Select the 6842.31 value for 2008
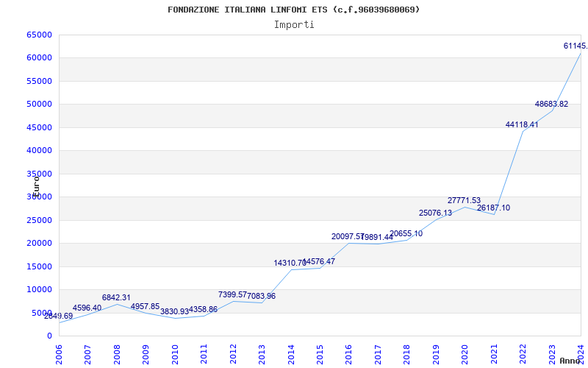This screenshot has width=588, height=368. pyautogui.click(x=116, y=298)
